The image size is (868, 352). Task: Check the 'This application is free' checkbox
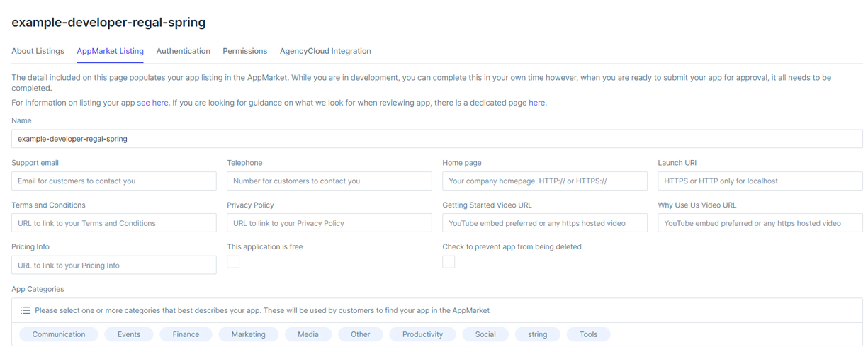pos(233,262)
